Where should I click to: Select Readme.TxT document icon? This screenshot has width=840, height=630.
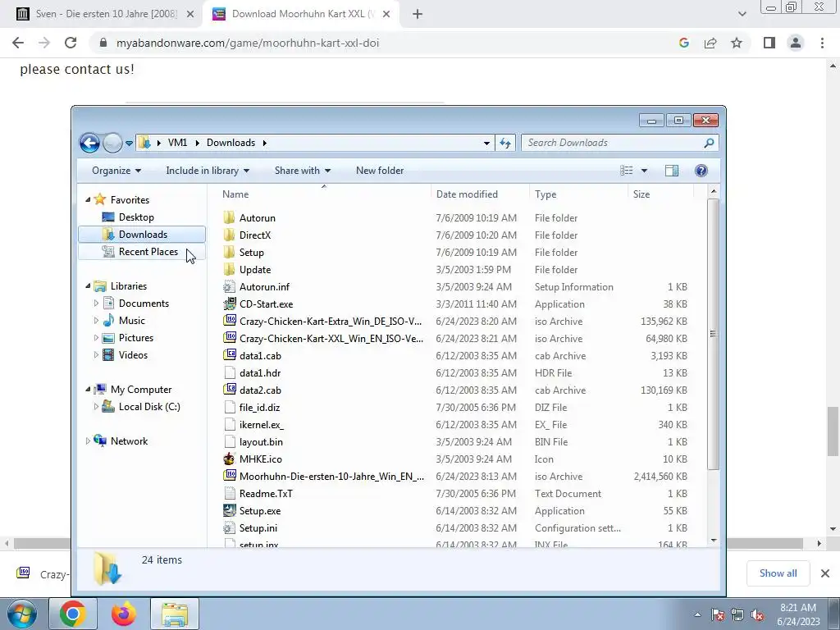click(x=230, y=493)
